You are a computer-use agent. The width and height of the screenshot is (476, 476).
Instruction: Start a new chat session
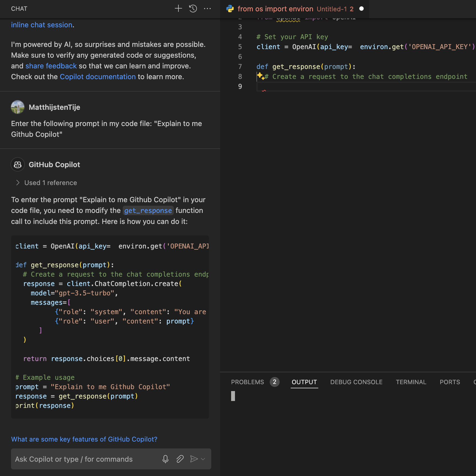tap(178, 9)
